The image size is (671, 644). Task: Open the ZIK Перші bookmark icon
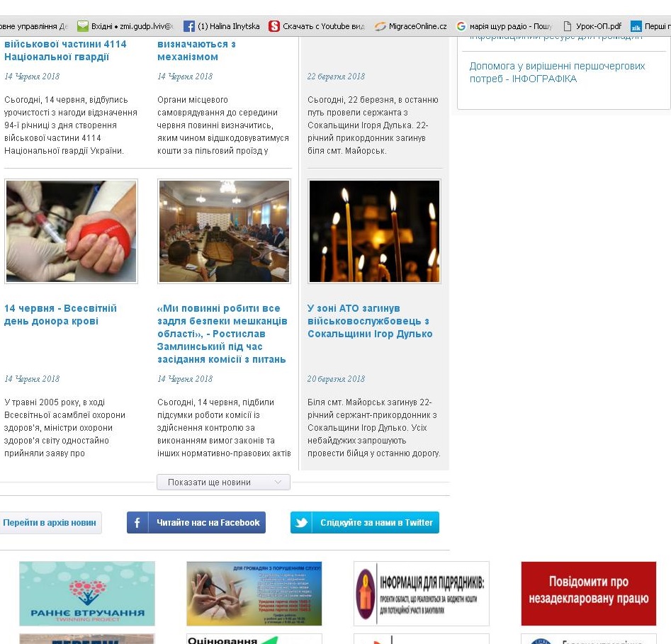(x=636, y=26)
